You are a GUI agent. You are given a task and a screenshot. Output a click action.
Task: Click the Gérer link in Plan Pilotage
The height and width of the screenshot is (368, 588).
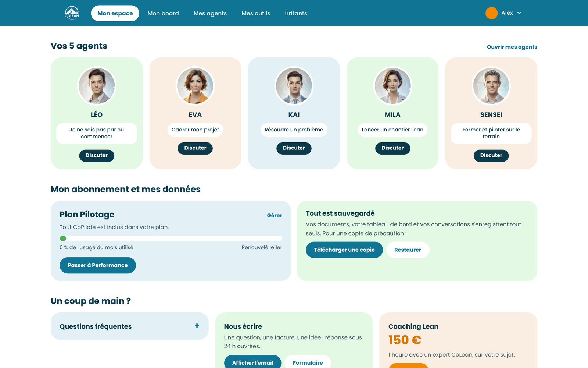coord(275,215)
